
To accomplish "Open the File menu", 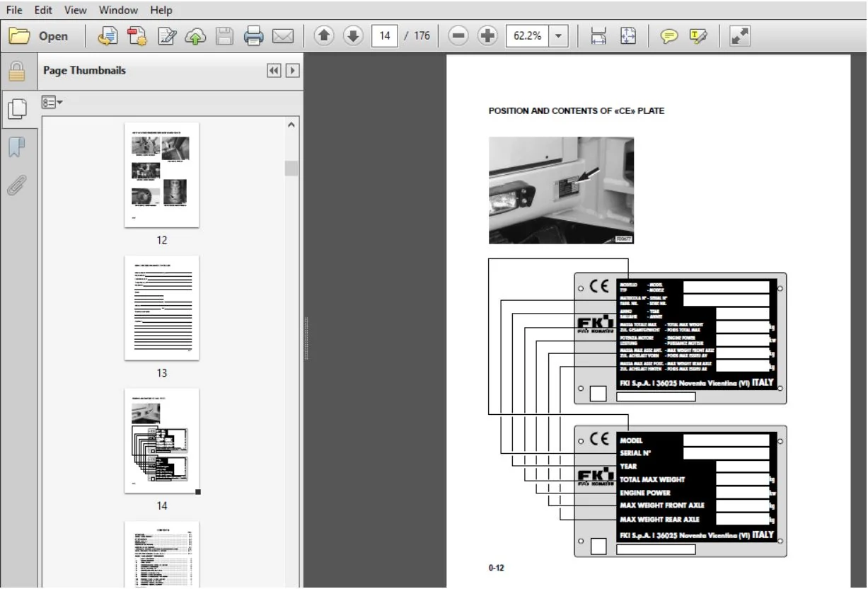I will point(13,10).
